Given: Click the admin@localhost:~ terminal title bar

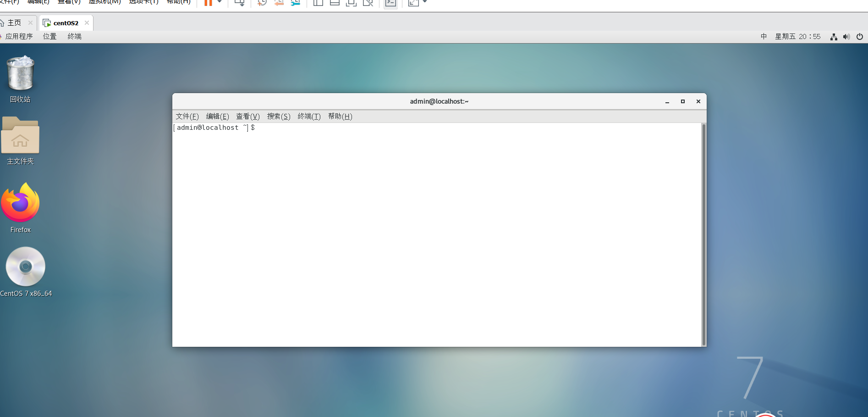Looking at the screenshot, I should click(439, 101).
